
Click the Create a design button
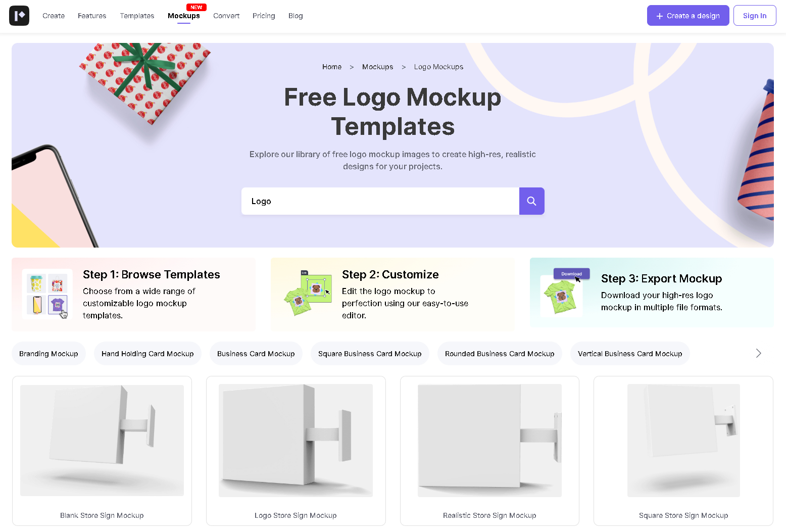coord(688,16)
